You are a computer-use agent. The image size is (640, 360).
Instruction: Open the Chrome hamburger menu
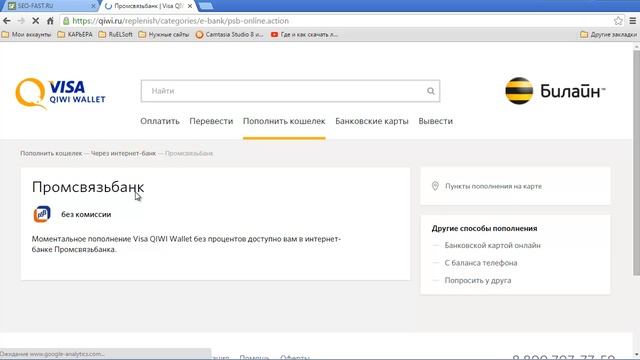coord(633,20)
